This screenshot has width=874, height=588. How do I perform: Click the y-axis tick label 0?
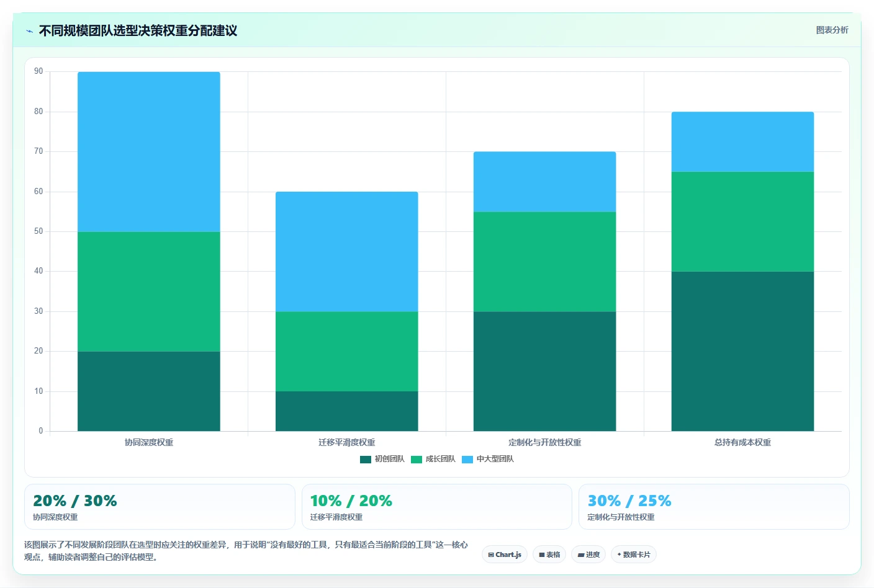pos(41,430)
